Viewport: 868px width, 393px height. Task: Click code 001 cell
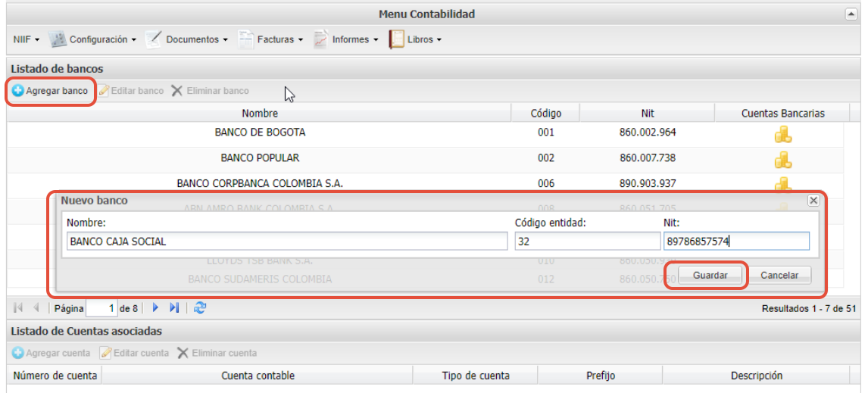(545, 133)
